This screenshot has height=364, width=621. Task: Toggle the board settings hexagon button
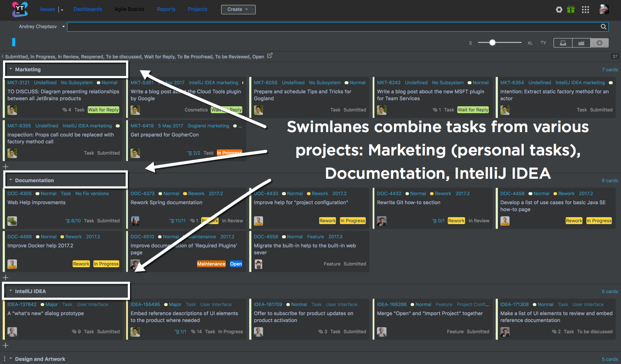pyautogui.click(x=599, y=43)
